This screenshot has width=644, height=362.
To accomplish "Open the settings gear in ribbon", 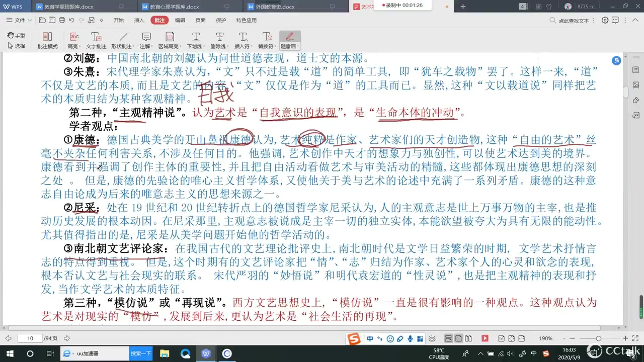I will tap(605, 20).
